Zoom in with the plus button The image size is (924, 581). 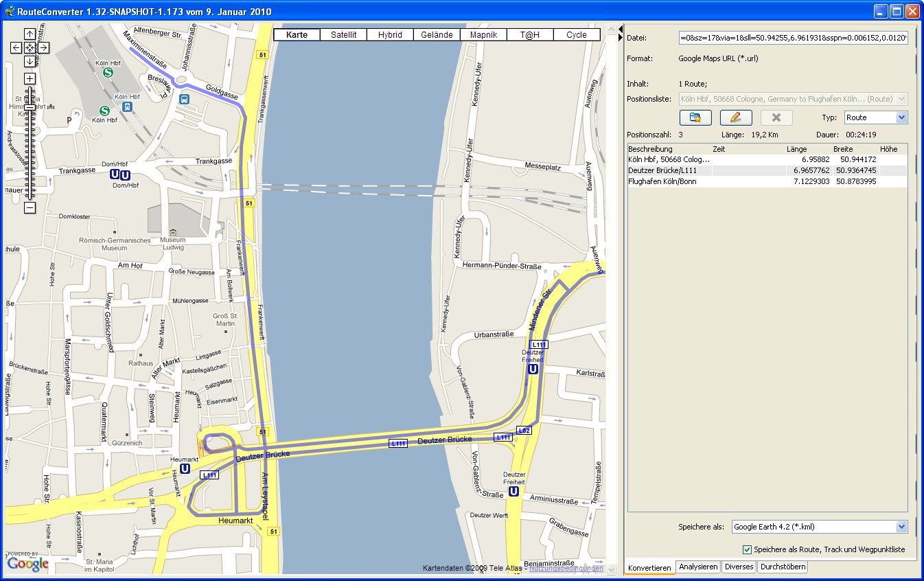[x=30, y=78]
